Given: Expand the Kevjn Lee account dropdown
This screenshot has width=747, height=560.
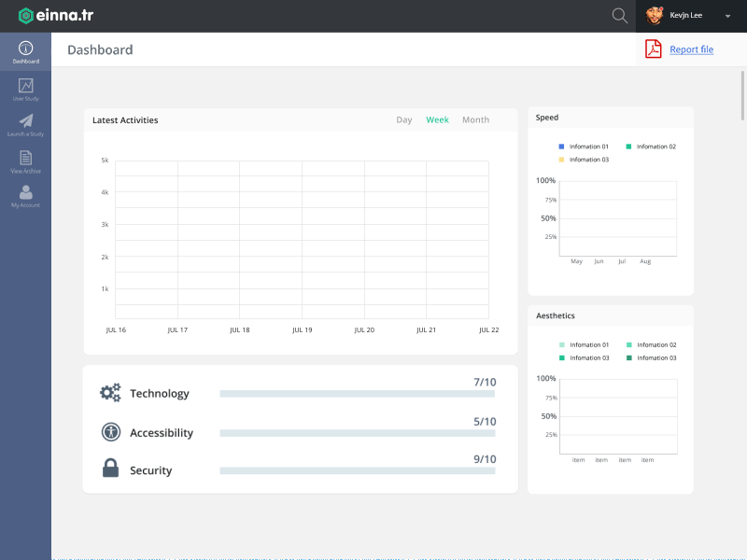Looking at the screenshot, I should pos(727,16).
